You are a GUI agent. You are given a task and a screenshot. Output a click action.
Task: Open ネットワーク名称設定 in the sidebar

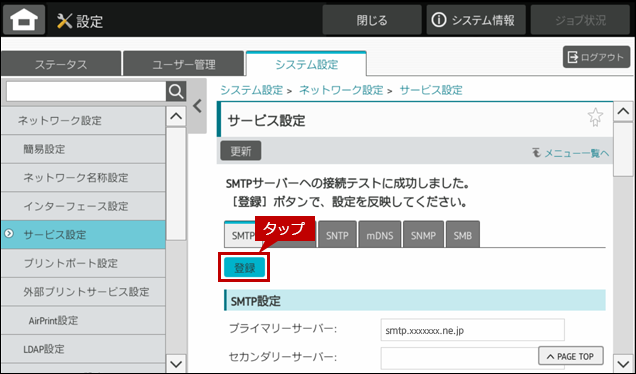(83, 177)
